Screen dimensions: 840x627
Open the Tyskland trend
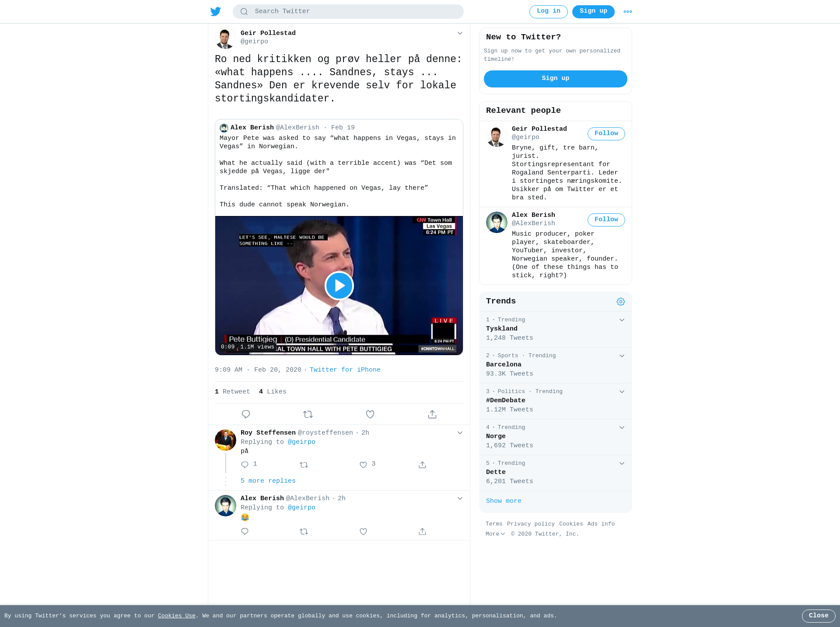pyautogui.click(x=555, y=329)
